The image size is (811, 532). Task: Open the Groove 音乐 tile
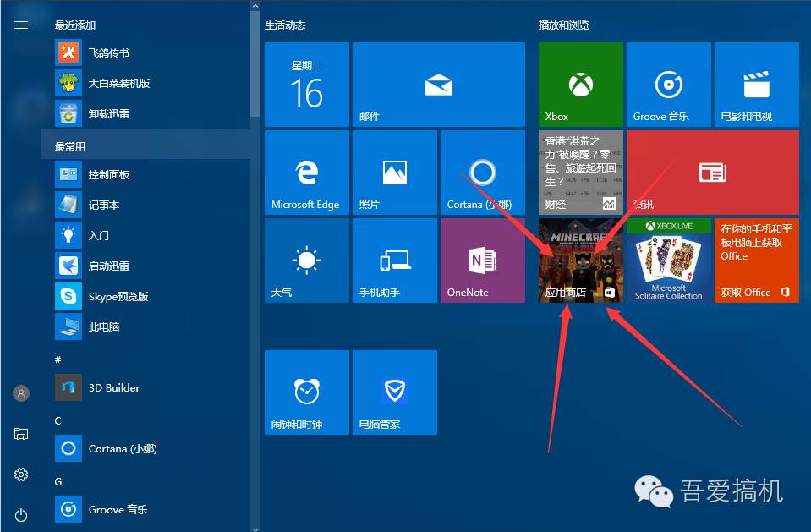point(668,84)
